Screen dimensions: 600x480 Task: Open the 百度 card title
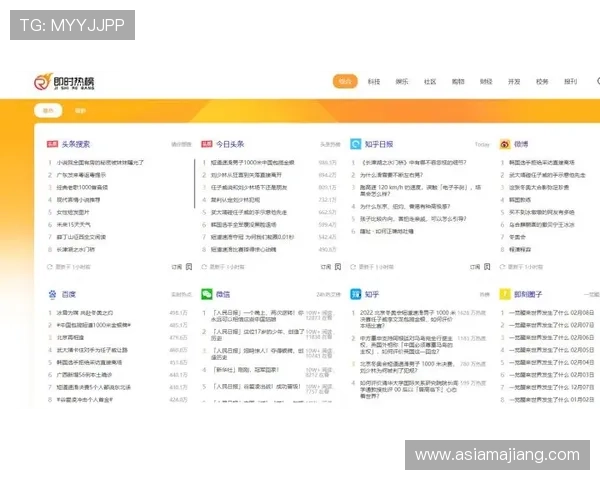pos(69,294)
